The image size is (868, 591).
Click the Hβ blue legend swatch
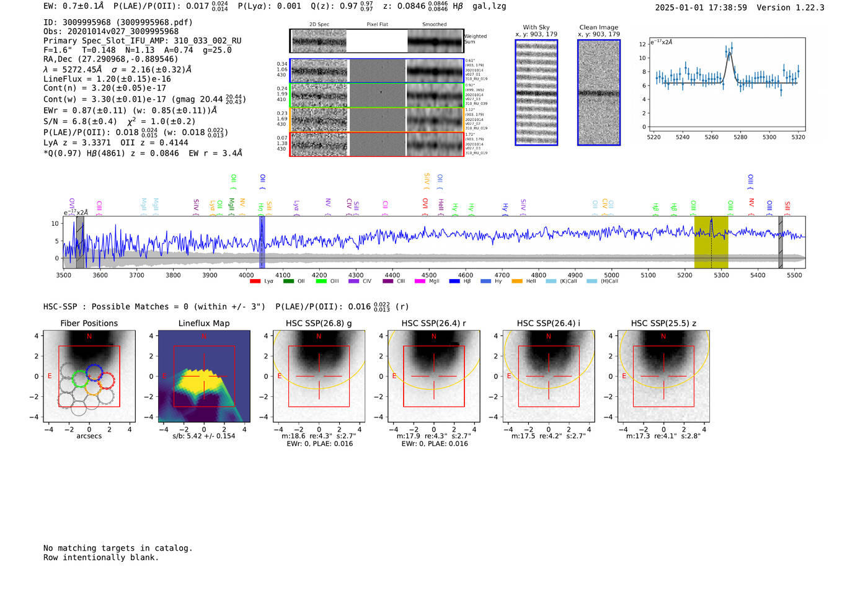454,282
